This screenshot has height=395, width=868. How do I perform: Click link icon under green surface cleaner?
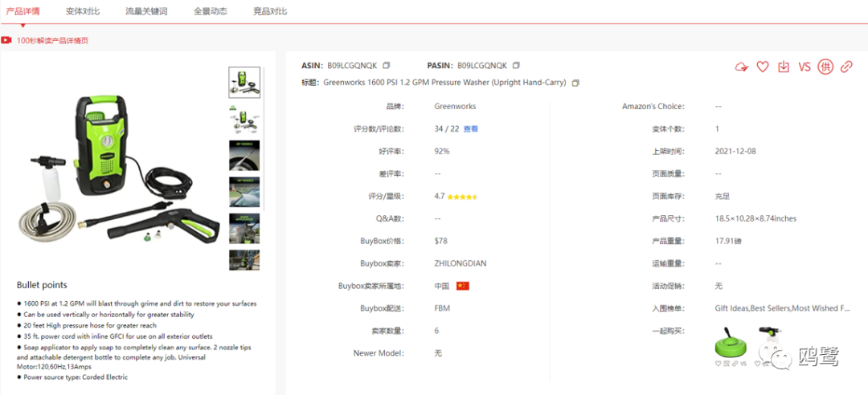pyautogui.click(x=735, y=364)
